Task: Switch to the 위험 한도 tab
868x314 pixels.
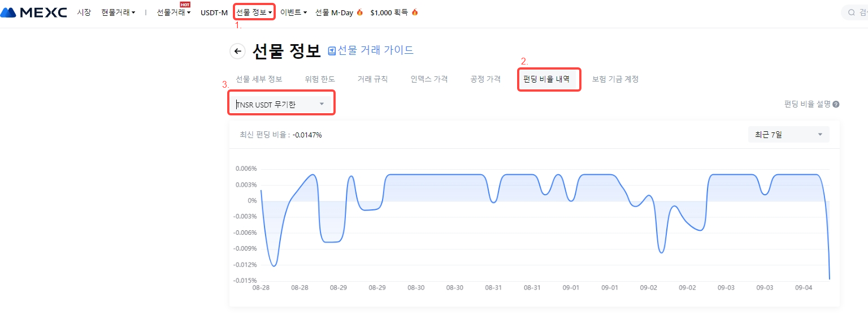Action: (x=320, y=79)
